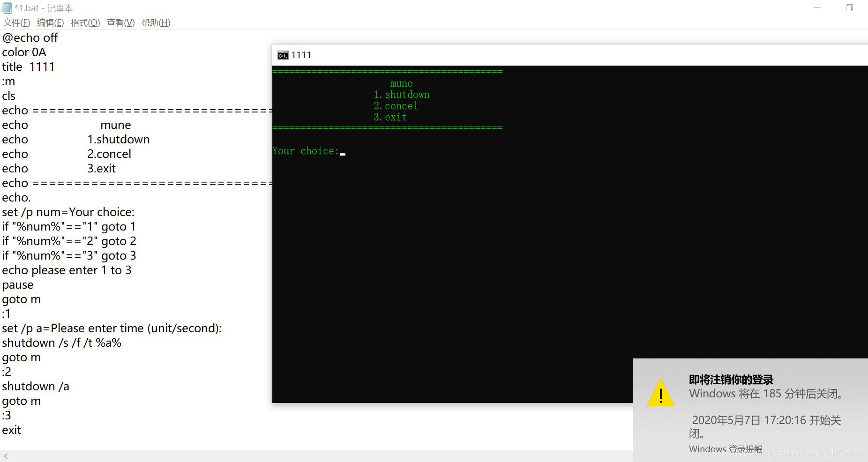Screen dimensions: 868x462
Task: Click the cmd icon in 1111 window title
Action: 283,55
